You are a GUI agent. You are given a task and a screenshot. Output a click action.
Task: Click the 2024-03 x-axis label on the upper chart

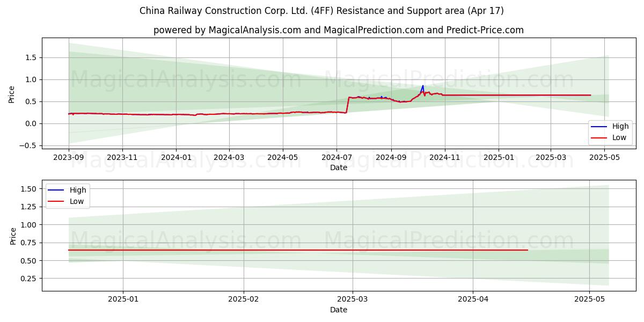click(229, 158)
